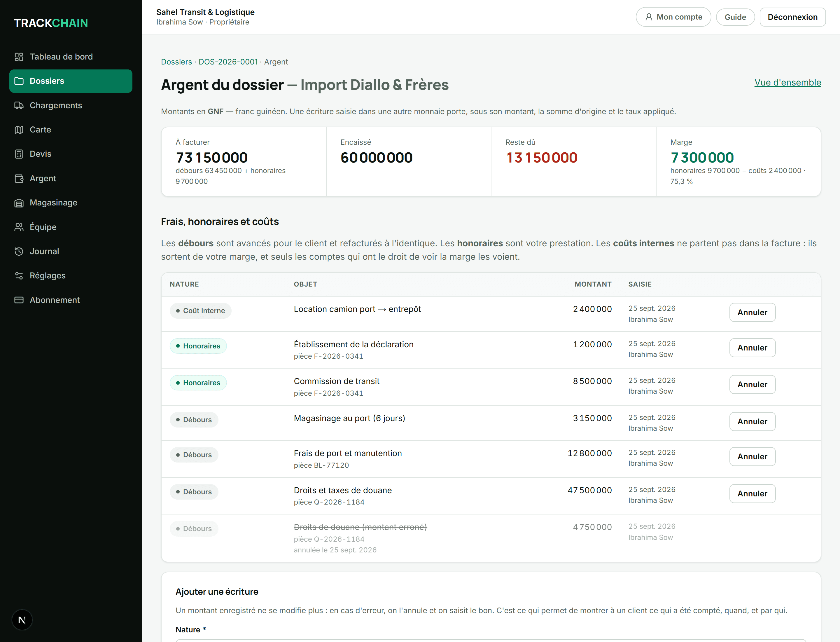Click the Abonnement card icon

(x=19, y=300)
